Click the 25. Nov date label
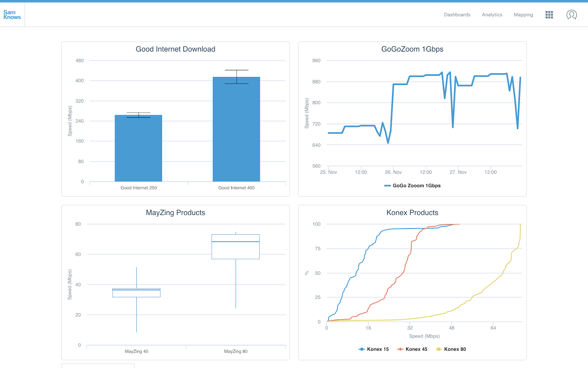The width and height of the screenshot is (588, 368). click(x=329, y=172)
